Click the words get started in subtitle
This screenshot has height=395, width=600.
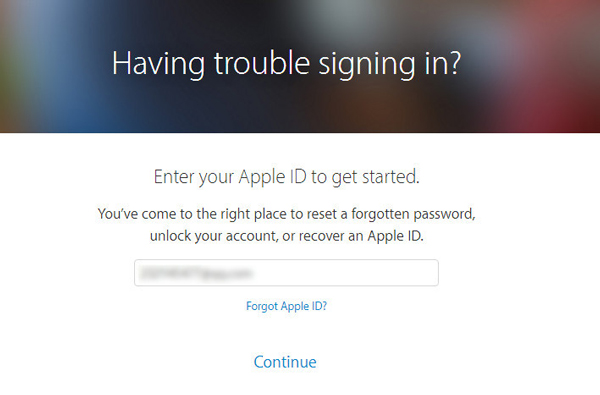click(375, 178)
